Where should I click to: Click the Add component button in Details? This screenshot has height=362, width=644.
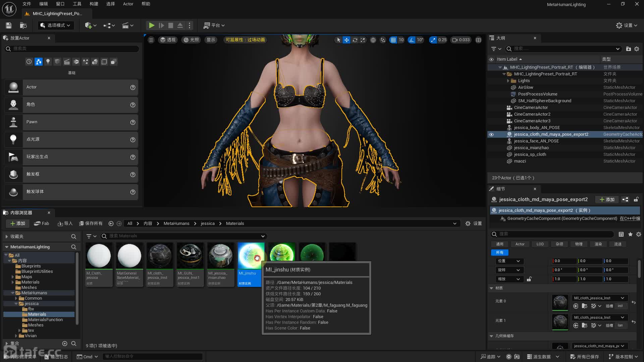point(607,199)
